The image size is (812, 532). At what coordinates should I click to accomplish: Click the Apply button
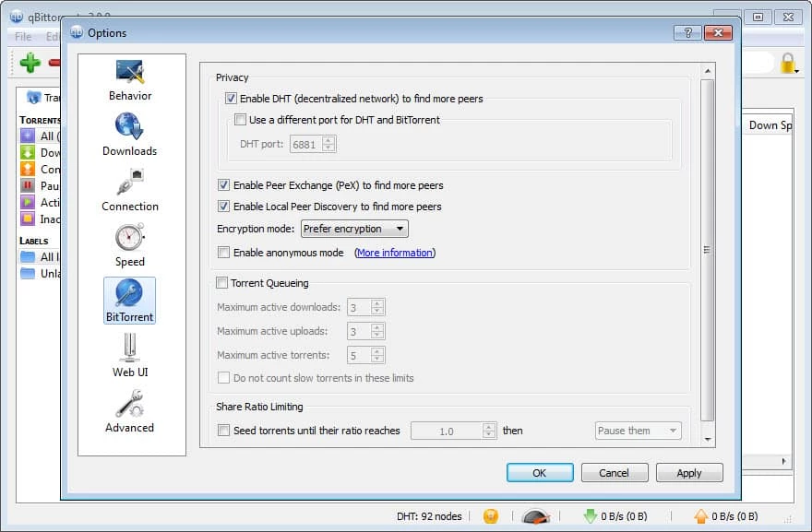pos(688,473)
